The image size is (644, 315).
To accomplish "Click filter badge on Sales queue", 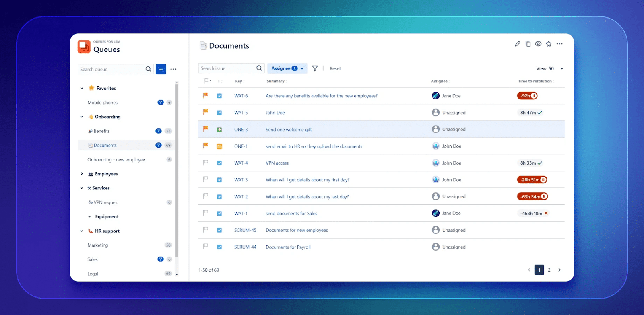I will pos(161,259).
